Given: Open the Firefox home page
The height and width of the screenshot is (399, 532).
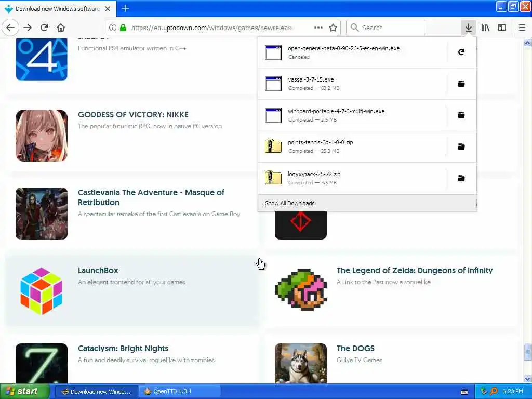Looking at the screenshot, I should (x=61, y=28).
